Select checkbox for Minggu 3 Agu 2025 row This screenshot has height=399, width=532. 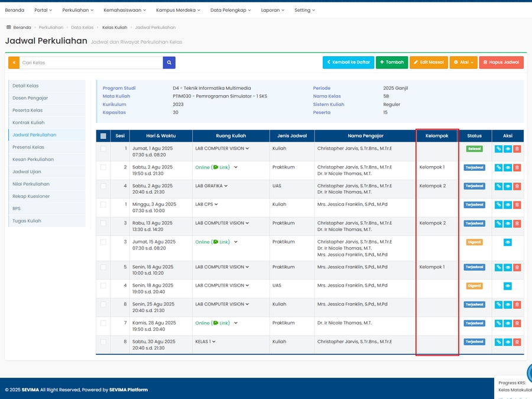click(103, 205)
